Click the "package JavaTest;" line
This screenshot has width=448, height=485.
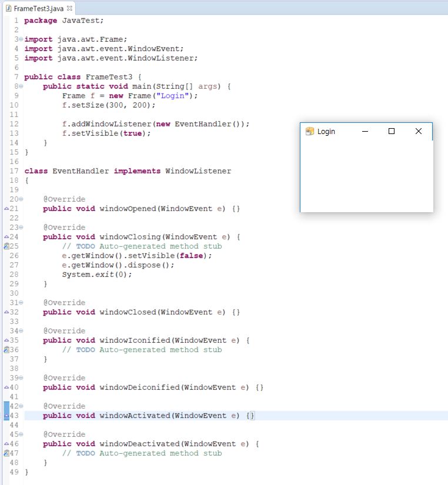[x=64, y=21]
